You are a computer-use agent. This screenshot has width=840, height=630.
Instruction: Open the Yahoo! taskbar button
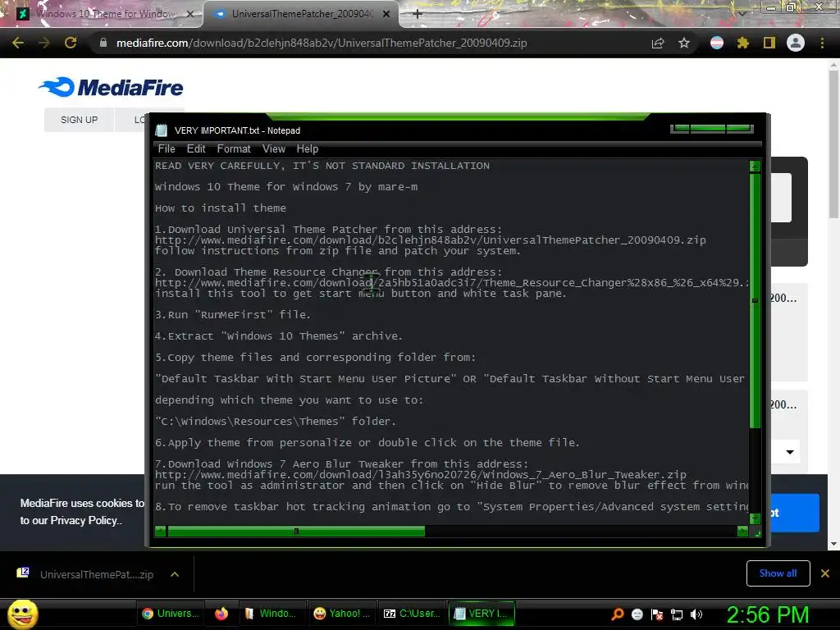(341, 614)
